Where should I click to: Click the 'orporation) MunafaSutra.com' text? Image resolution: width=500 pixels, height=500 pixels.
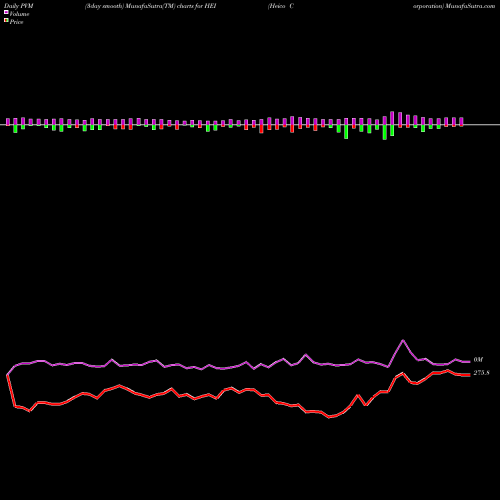tap(454, 6)
